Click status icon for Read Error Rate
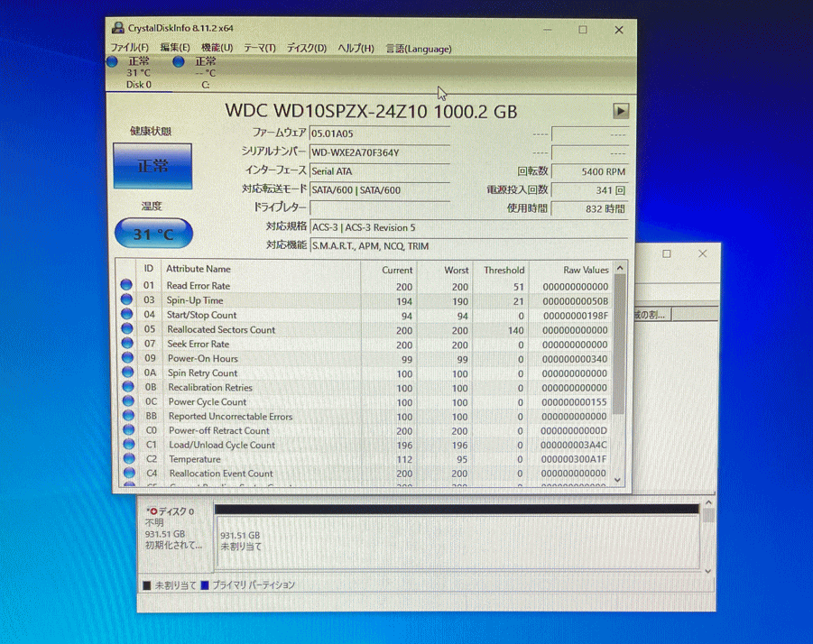The image size is (813, 644). click(126, 284)
